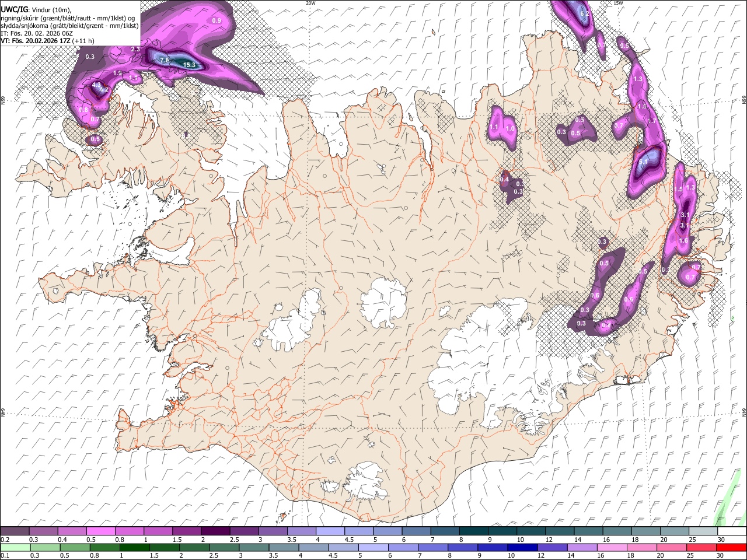Pick the lavender snow swatch between 4 and 4.5
The height and width of the screenshot is (560, 747).
[x=330, y=531]
